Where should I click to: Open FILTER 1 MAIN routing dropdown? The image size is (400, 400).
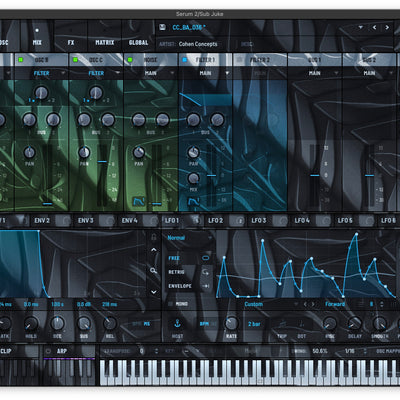click(x=205, y=73)
